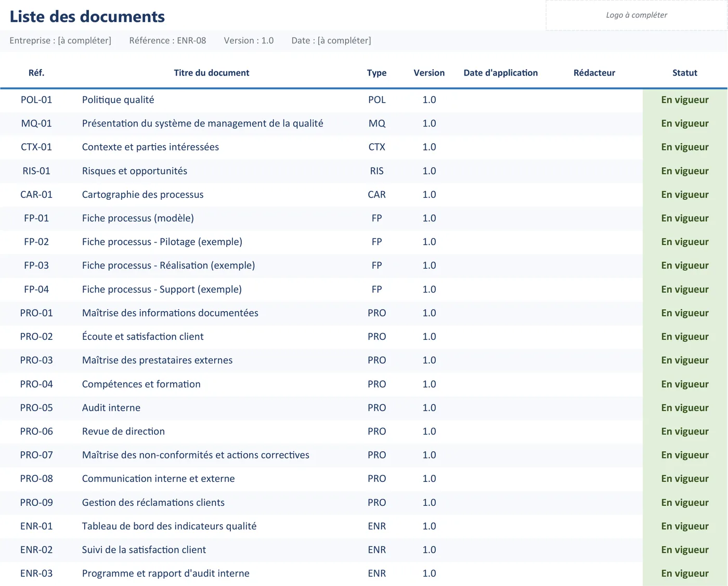Select reference cell 'RIS-01'
The width and height of the screenshot is (728, 586).
36,171
